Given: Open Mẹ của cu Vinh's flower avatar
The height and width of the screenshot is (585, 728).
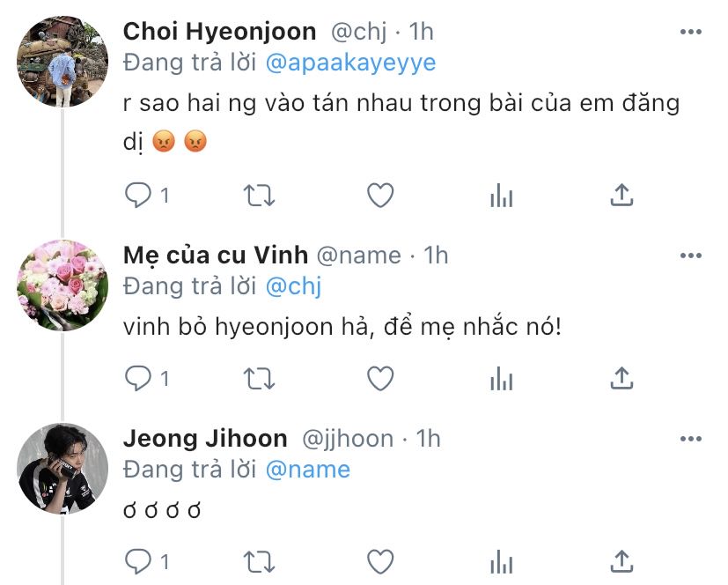Looking at the screenshot, I should (63, 285).
